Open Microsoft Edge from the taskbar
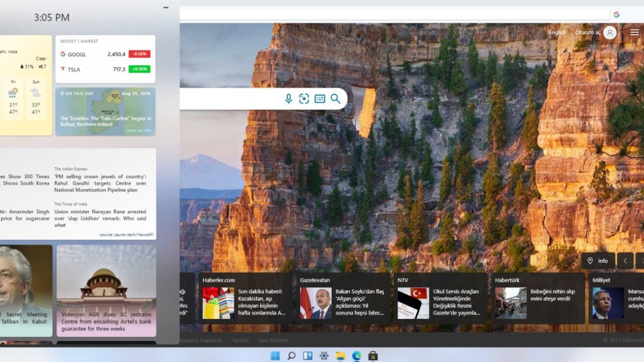The image size is (644, 362). click(x=357, y=356)
